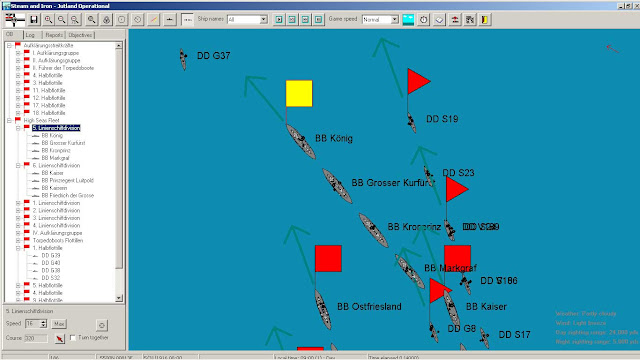Screen dimensions: 640x360
Task: Collapse the High Seas Fleet tree node
Action: [9, 120]
